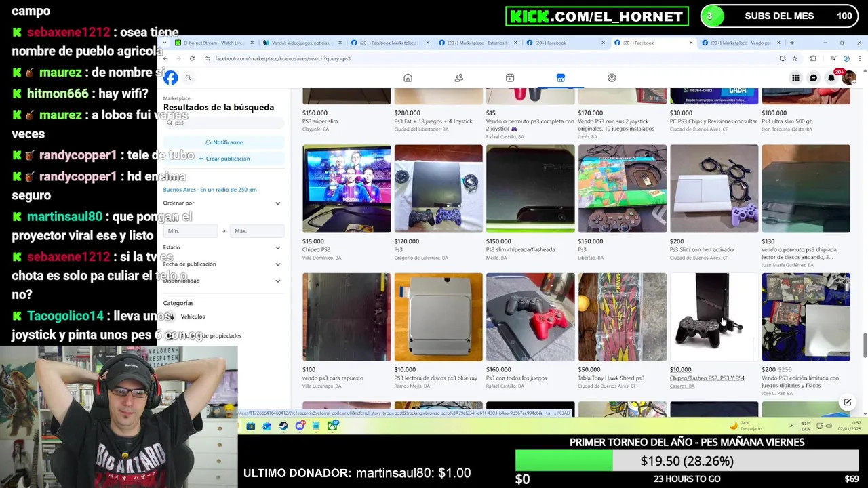868x488 pixels.
Task: Open the Facebook search magnifier icon
Action: (x=189, y=78)
